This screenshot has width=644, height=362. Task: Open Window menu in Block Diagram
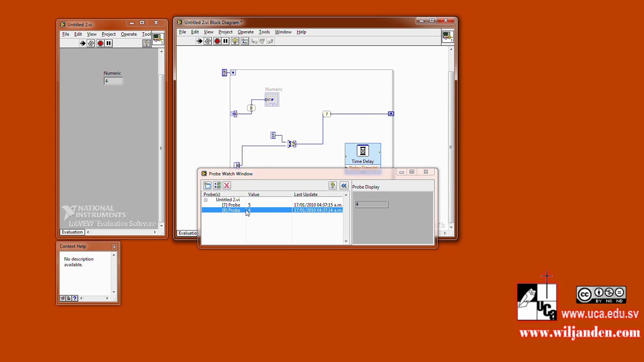(x=283, y=32)
